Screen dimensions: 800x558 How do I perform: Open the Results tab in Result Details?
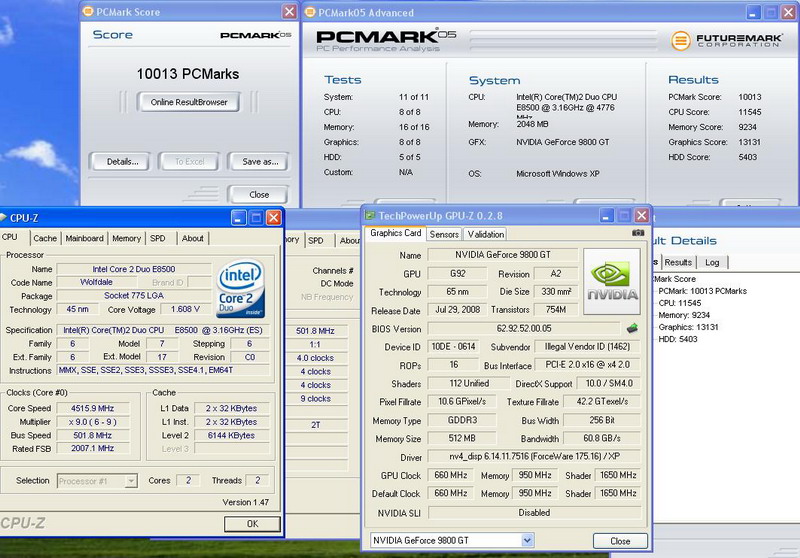(x=678, y=262)
